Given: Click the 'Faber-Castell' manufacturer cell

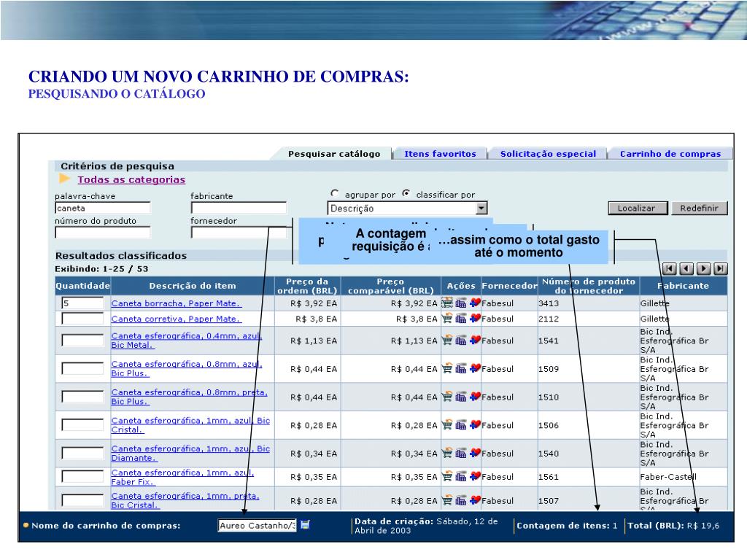Looking at the screenshot, I should click(x=668, y=477).
